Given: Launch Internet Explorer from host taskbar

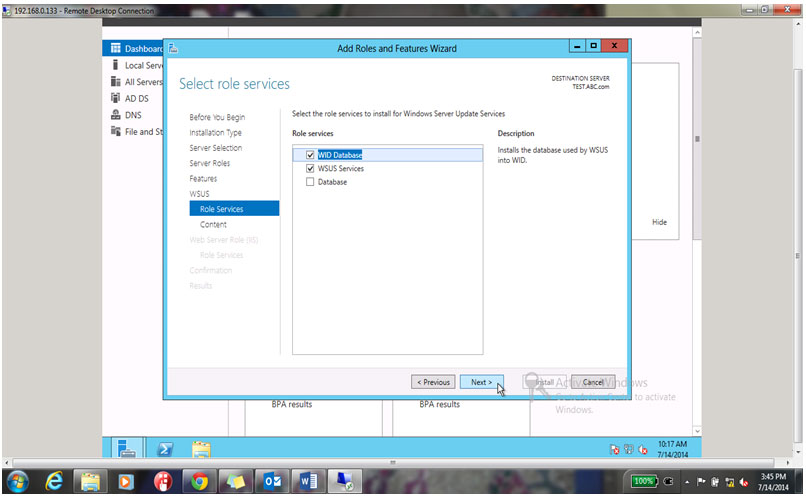Looking at the screenshot, I should click(x=54, y=482).
